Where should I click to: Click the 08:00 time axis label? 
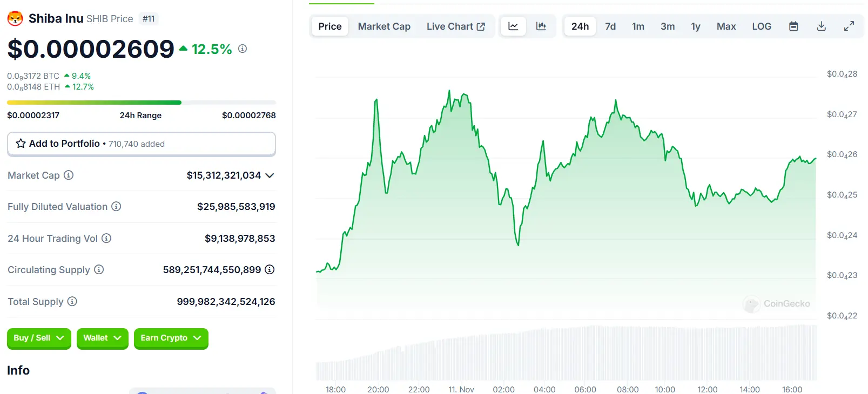[x=628, y=389]
